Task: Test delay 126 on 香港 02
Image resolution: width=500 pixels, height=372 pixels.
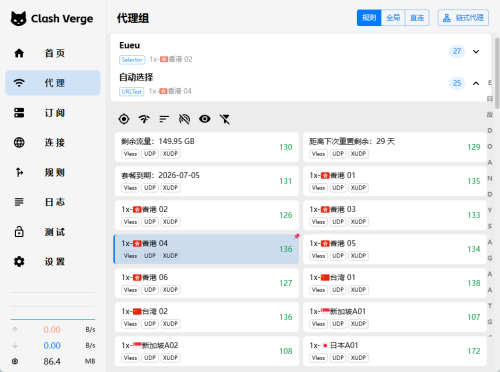Action: click(286, 215)
